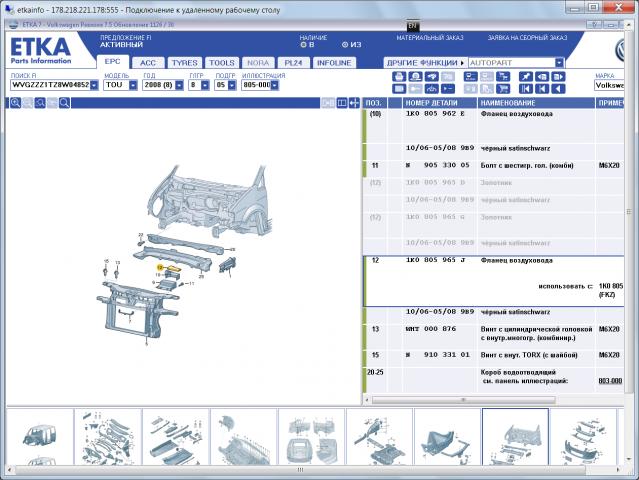The height and width of the screenshot is (480, 639).
Task: Click the ПРЕДЛОЖЕНИЕ FI АКТИВНЫЙ label
Action: pyautogui.click(x=126, y=41)
